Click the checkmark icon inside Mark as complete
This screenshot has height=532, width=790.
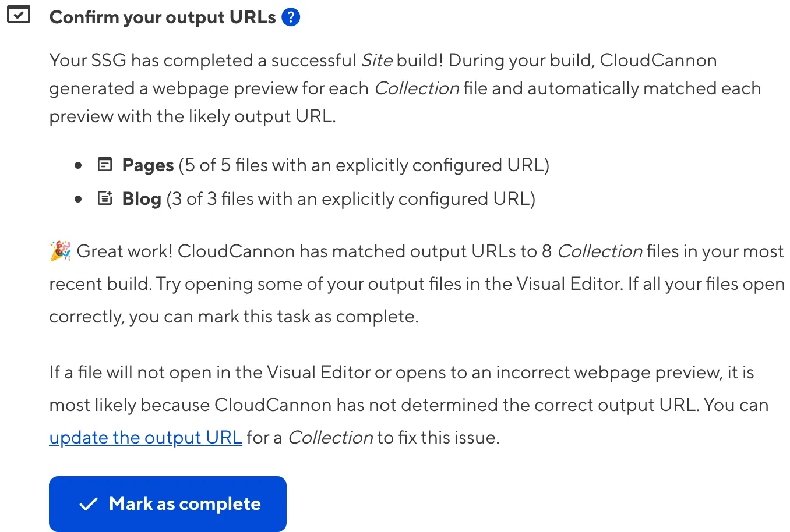[88, 503]
